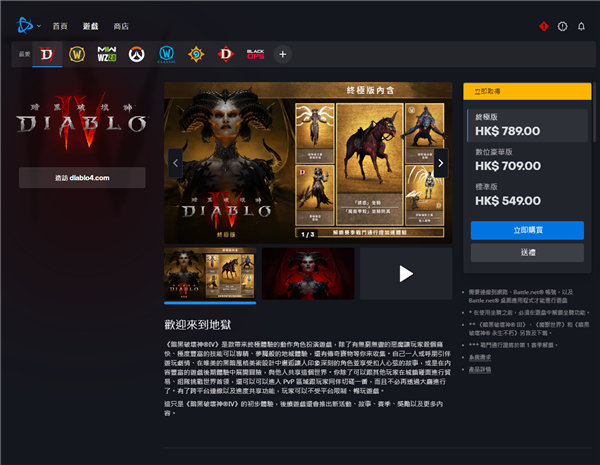Show next carousel image with right arrow
Viewport: 600px width, 465px height.
coord(441,163)
